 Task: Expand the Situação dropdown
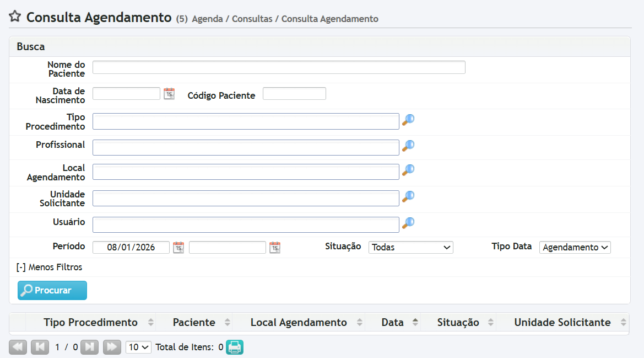tap(410, 248)
